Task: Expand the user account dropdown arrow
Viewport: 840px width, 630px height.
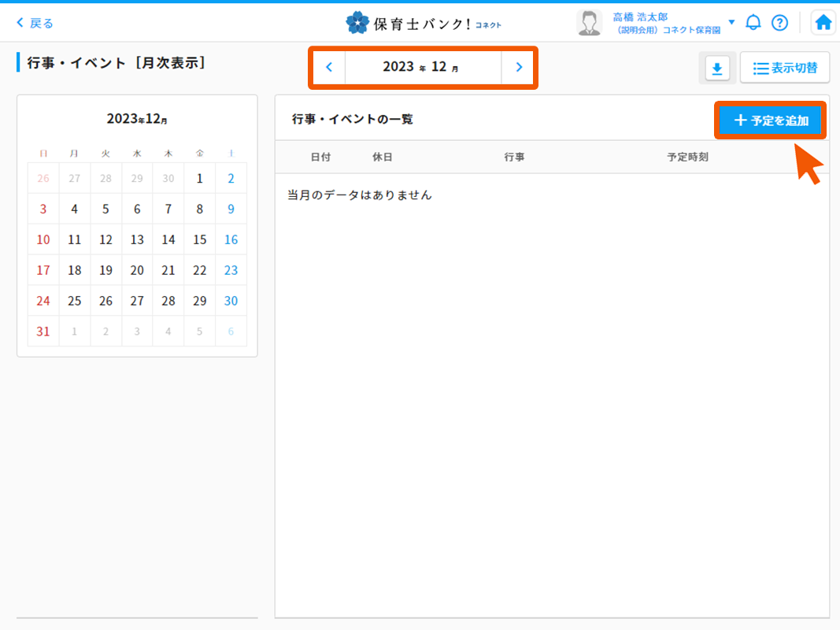Action: [x=731, y=22]
